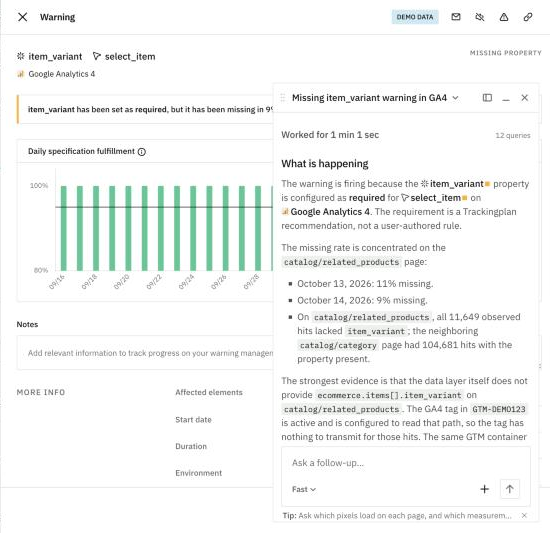
Task: Click the envelope email icon in header
Action: click(x=456, y=17)
